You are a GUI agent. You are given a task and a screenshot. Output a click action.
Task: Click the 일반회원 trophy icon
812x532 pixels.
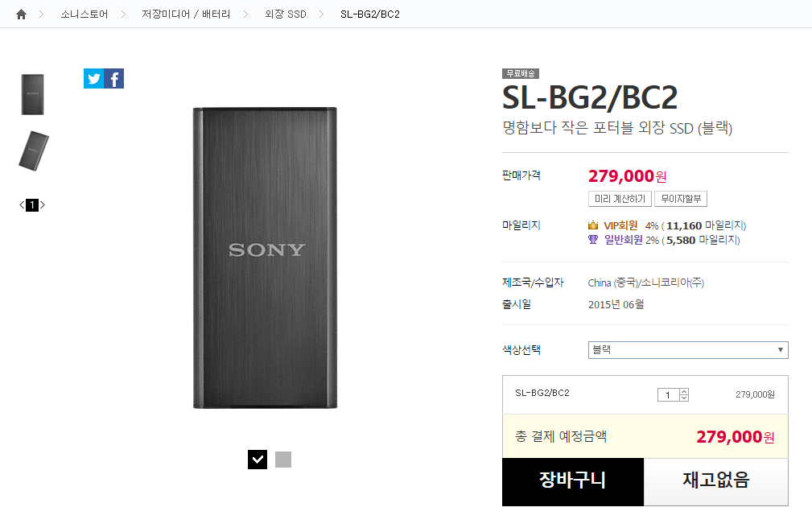[x=593, y=240]
